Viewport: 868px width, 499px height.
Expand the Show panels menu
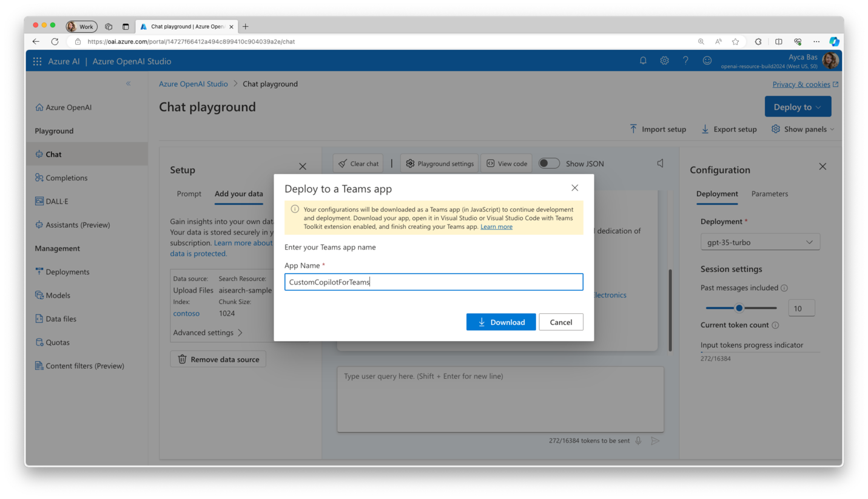pyautogui.click(x=803, y=129)
